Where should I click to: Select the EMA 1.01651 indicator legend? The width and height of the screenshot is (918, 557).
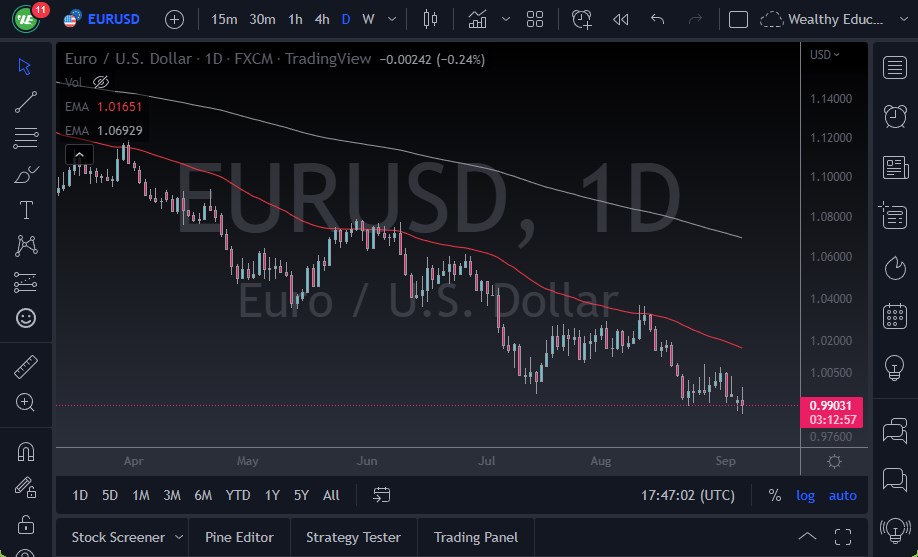click(x=104, y=107)
